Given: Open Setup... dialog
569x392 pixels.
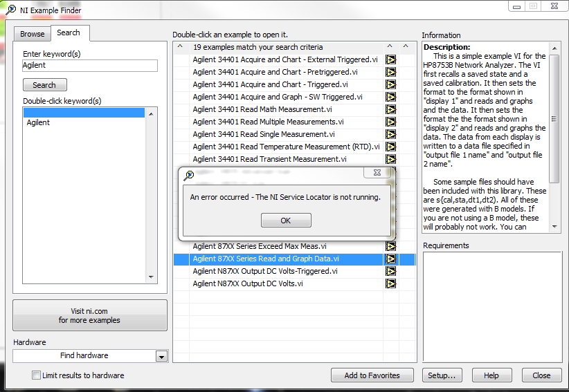Looking at the screenshot, I should [442, 375].
